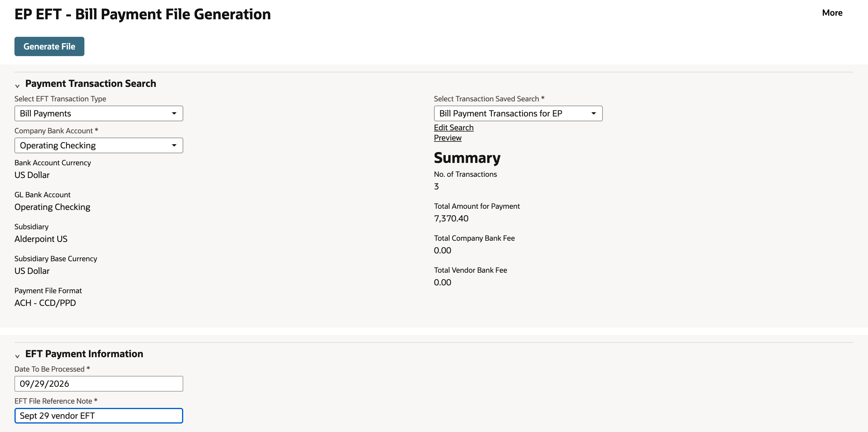868x432 pixels.
Task: Click the Summary heading
Action: point(467,158)
